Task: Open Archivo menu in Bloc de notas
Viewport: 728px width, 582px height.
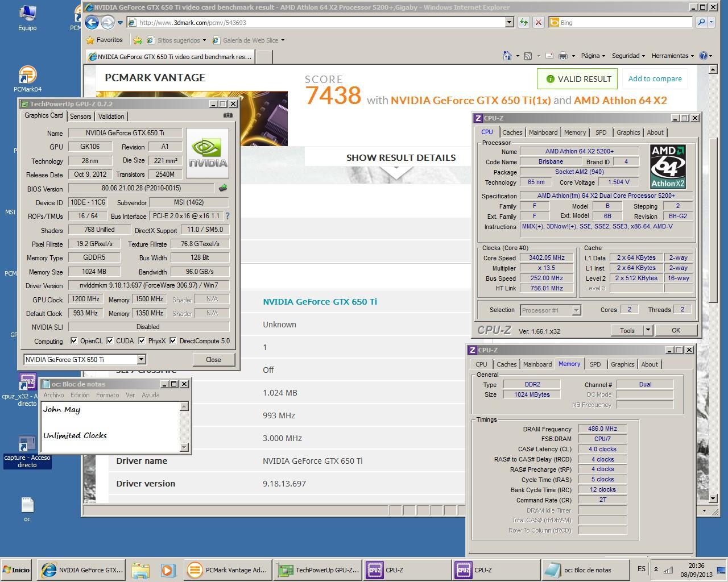Action: click(x=54, y=395)
